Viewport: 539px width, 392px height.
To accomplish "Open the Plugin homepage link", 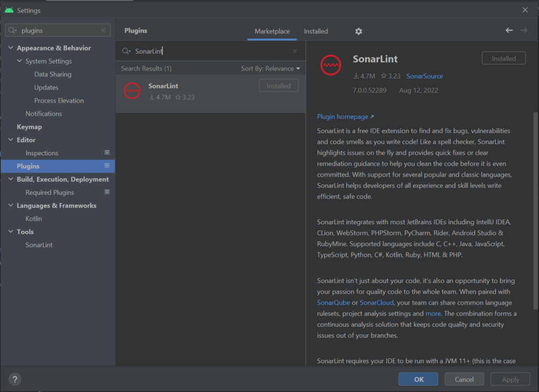I will click(x=345, y=117).
